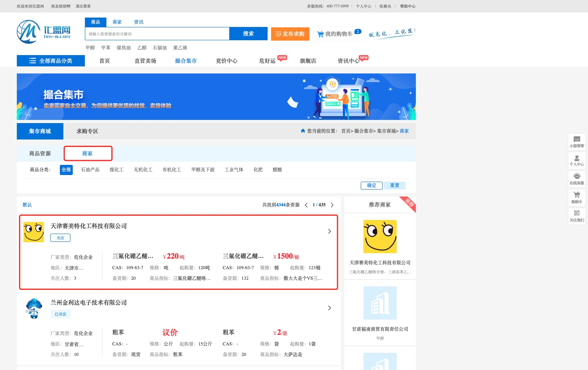Select 甲醇及下游 category filter
The width and height of the screenshot is (588, 370).
(203, 170)
